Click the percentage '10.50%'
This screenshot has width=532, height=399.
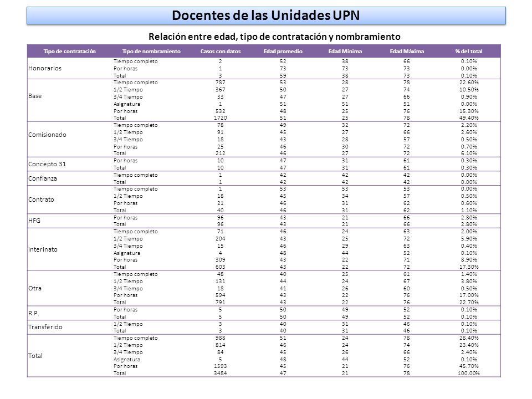click(x=469, y=90)
